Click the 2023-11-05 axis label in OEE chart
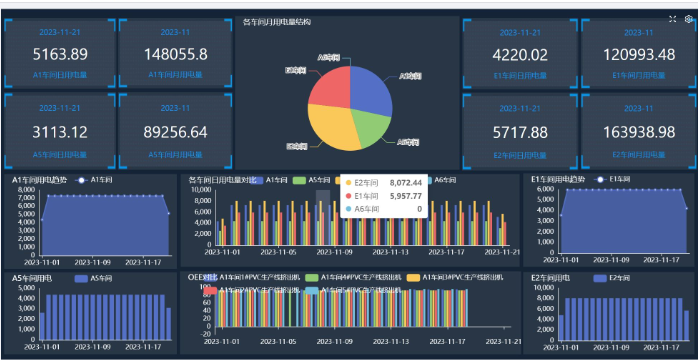Screen dimensions: 698x360 tap(278, 342)
